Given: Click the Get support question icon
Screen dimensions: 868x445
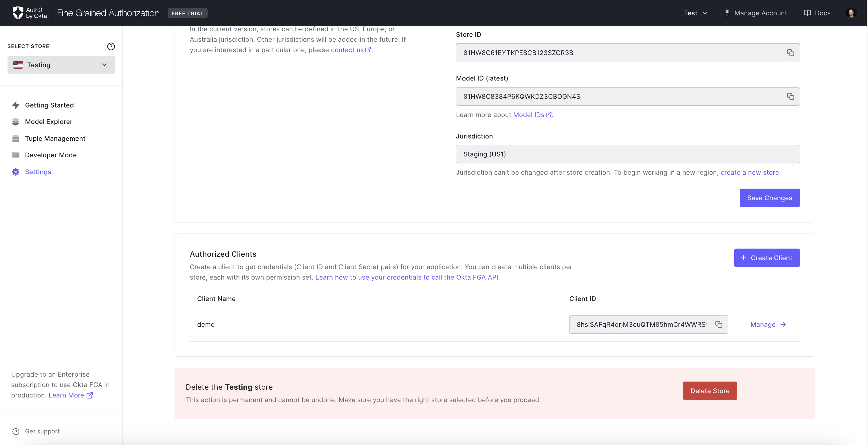Looking at the screenshot, I should (16, 431).
